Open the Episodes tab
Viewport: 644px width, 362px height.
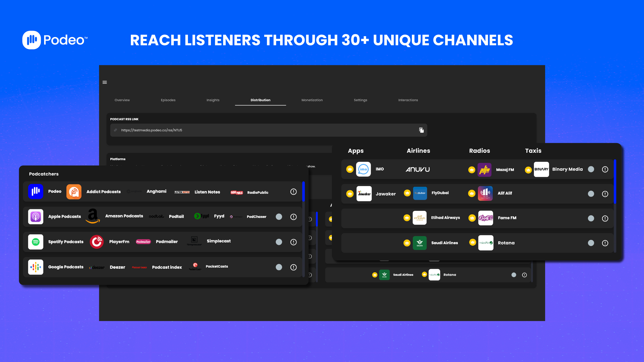click(x=168, y=100)
